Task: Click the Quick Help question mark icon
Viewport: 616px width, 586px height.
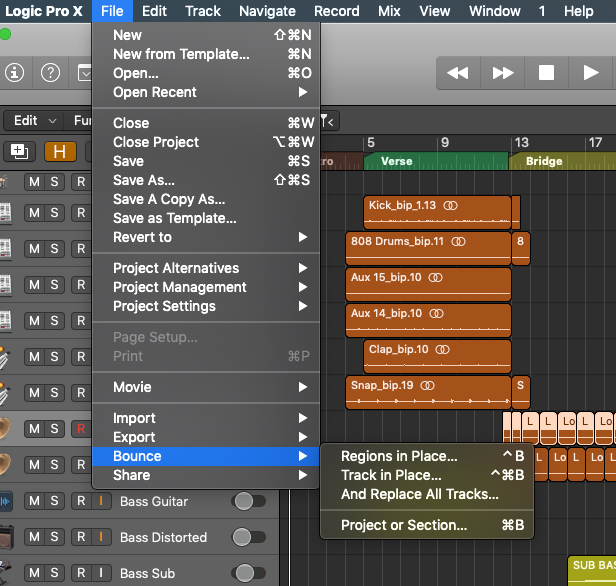Action: click(51, 73)
